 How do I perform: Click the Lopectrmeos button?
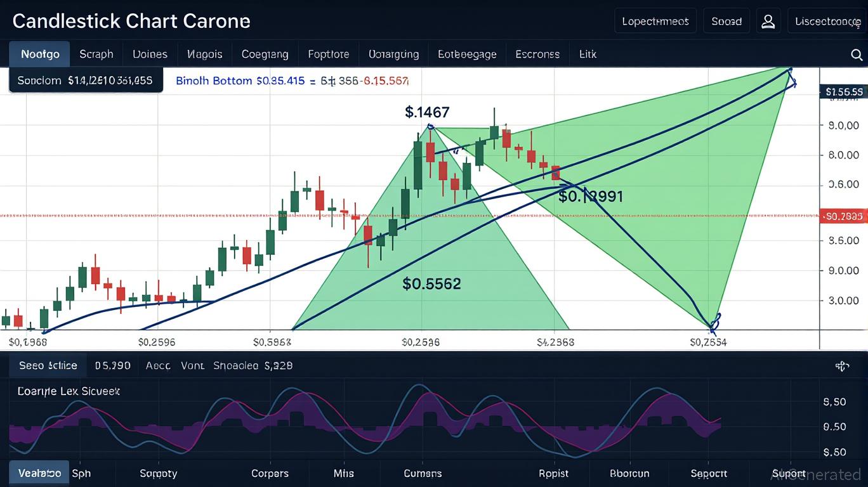pos(655,21)
